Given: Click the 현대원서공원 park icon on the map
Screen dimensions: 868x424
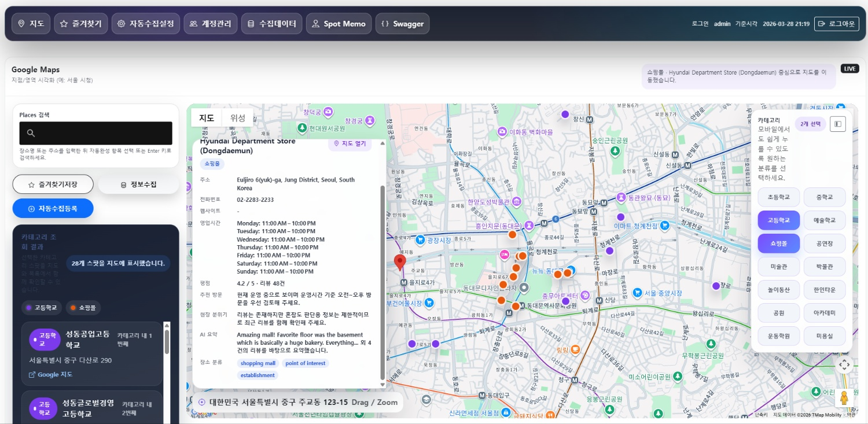Looking at the screenshot, I should [x=301, y=128].
